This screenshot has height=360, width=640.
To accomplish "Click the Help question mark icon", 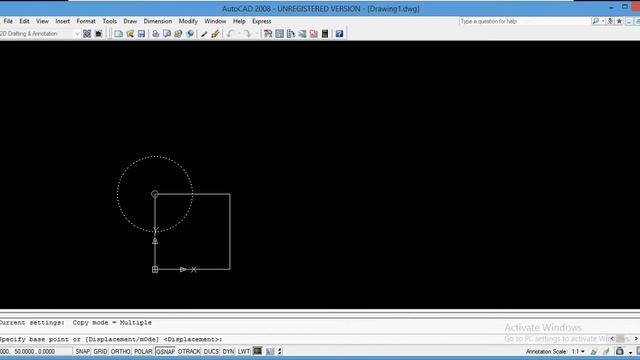I will pos(339,34).
